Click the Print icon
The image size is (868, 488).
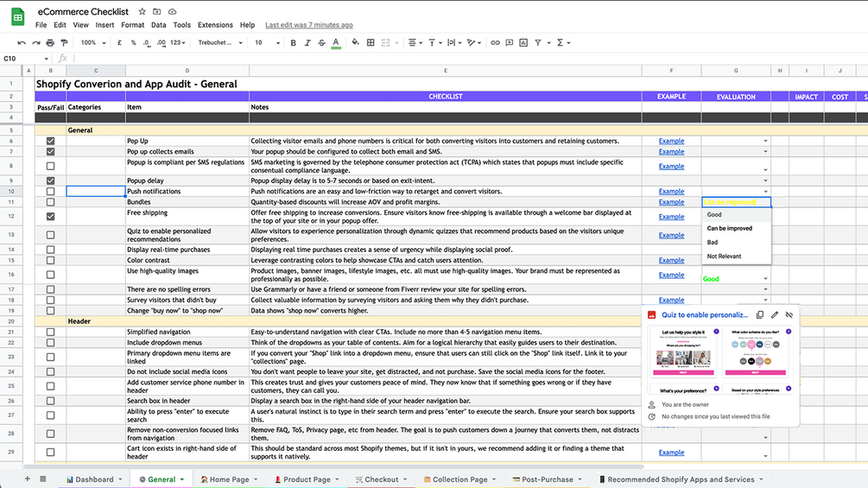pyautogui.click(x=50, y=42)
